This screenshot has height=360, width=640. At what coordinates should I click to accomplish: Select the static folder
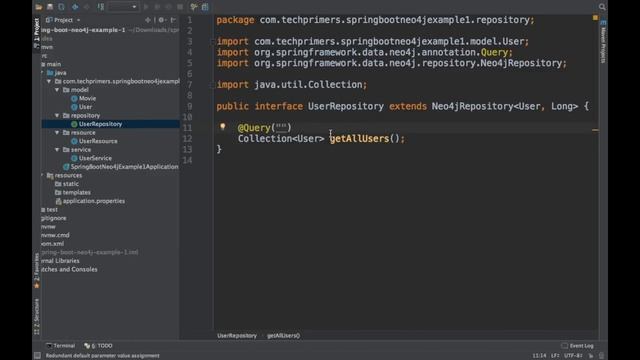coord(67,184)
